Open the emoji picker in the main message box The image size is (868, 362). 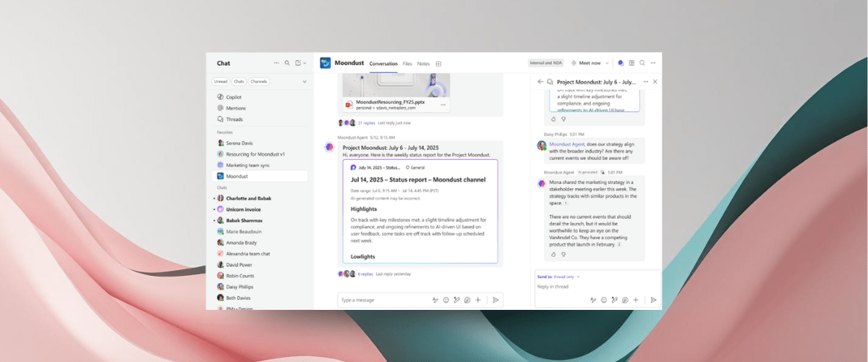click(446, 300)
